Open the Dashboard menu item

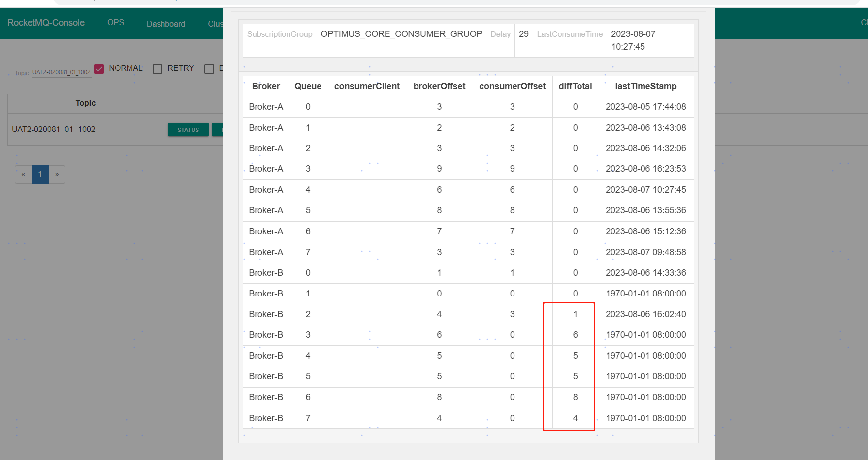click(166, 24)
